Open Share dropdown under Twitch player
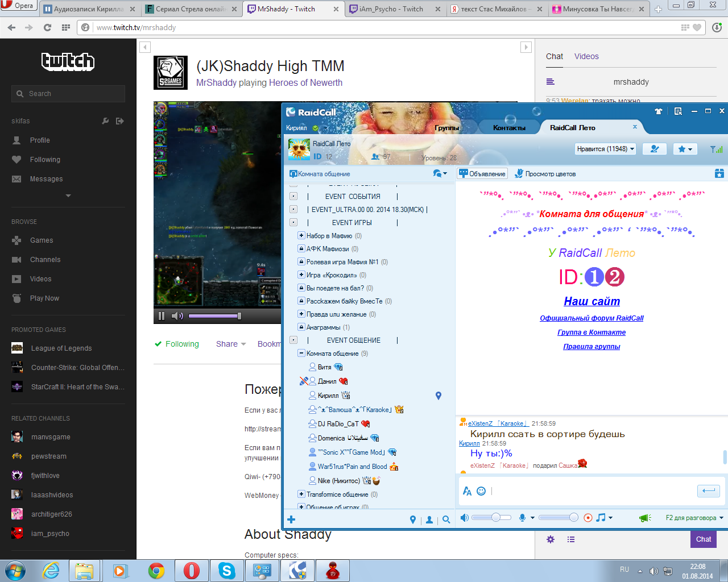Image resolution: width=728 pixels, height=582 pixels. pos(231,344)
